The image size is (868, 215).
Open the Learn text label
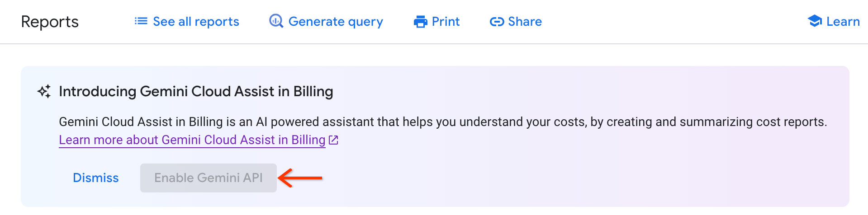(843, 22)
